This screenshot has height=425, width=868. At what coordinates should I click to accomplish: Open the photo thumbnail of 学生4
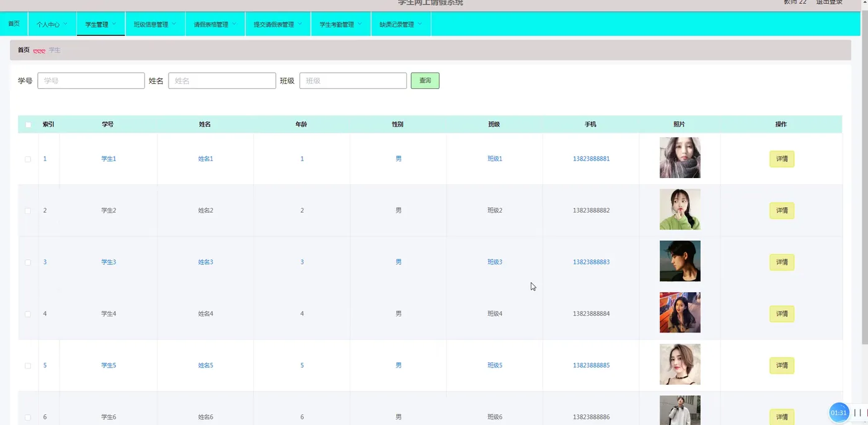pos(680,313)
